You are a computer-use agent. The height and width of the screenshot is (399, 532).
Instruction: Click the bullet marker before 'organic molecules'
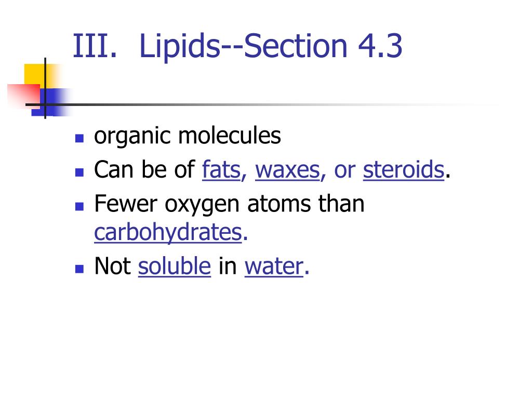[79, 138]
